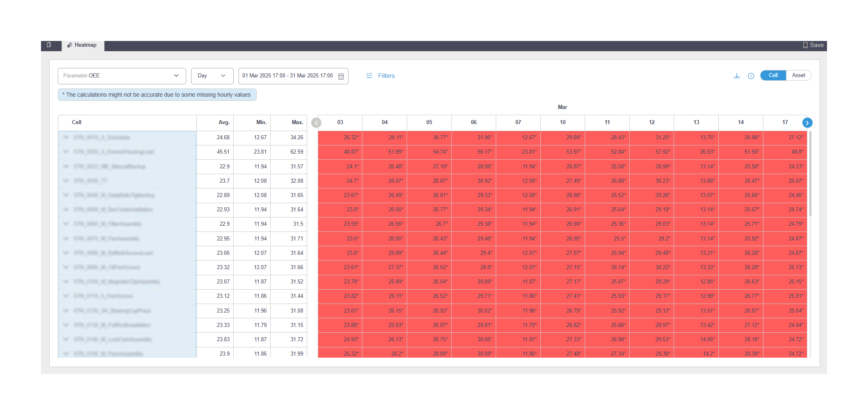The width and height of the screenshot is (868, 415).
Task: Click the 13 date column header
Action: coord(696,122)
